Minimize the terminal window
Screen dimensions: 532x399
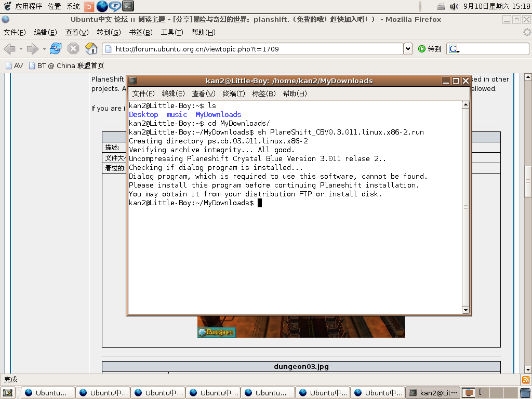click(446, 81)
